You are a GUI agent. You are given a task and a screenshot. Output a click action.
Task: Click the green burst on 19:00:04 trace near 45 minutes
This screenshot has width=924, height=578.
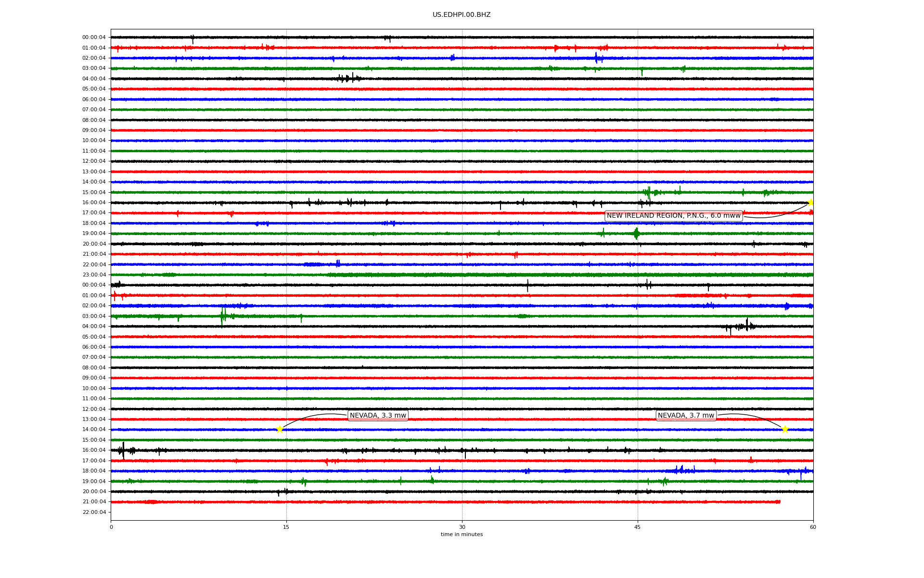pos(637,234)
